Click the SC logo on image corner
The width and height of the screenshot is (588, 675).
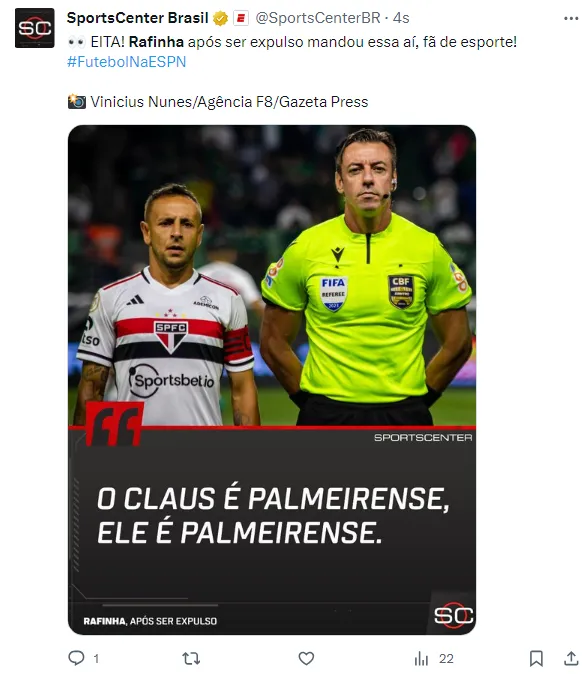pos(453,615)
